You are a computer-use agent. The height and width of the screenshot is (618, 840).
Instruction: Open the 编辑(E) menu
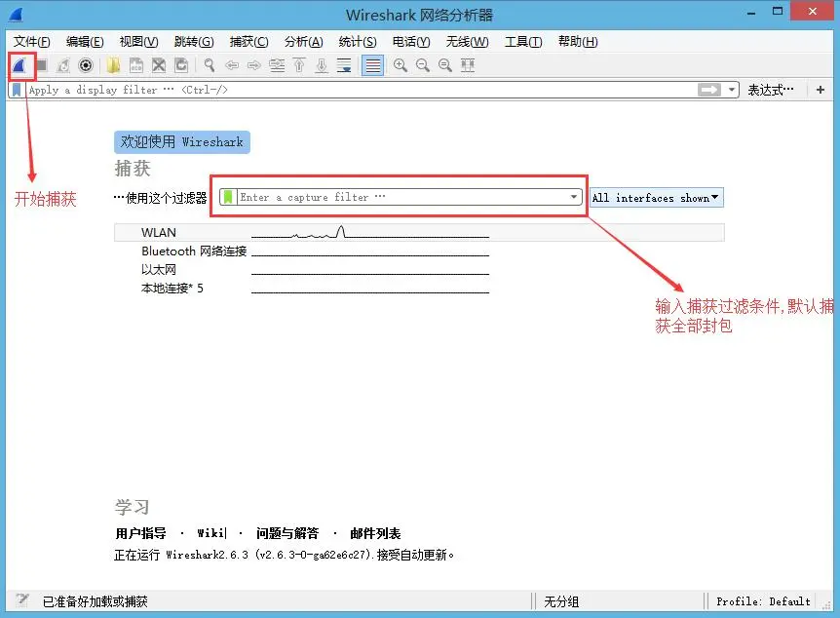point(85,42)
